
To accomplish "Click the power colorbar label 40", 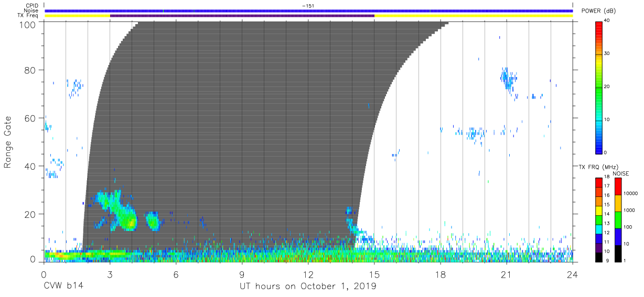I will (608, 20).
